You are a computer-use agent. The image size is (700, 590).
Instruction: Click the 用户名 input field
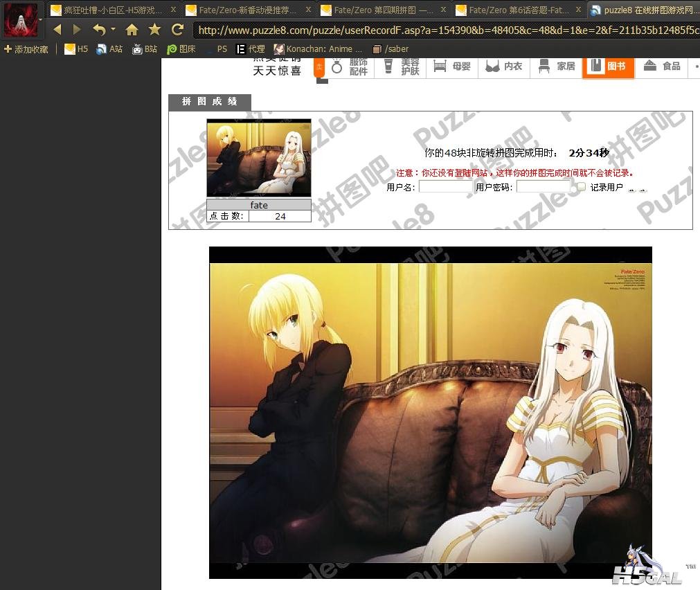click(445, 186)
